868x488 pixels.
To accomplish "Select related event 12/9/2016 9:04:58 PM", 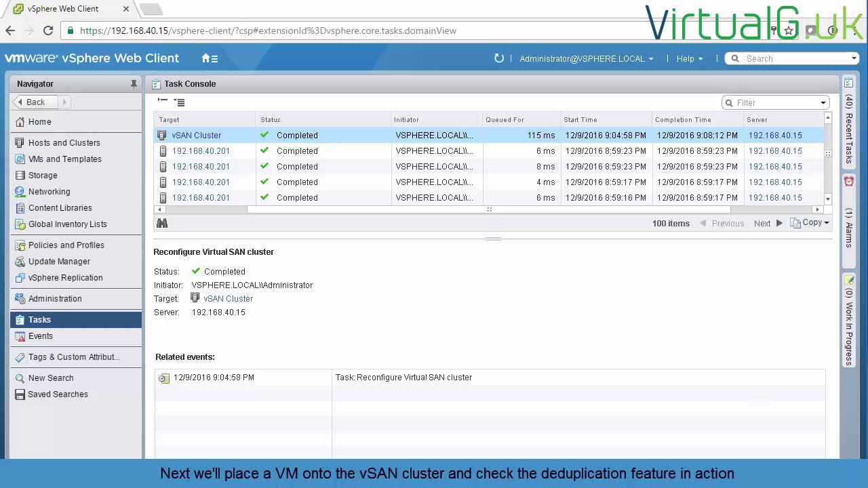I will pos(490,378).
